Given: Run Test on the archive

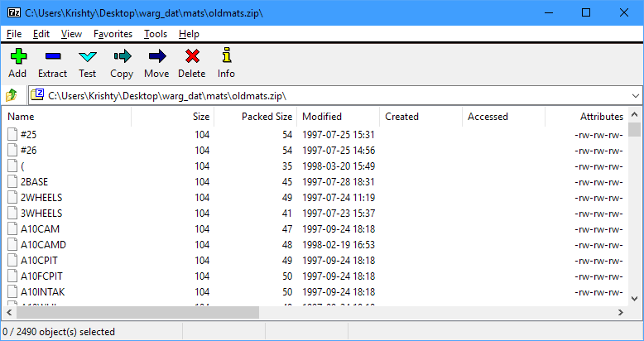Looking at the screenshot, I should [88, 57].
